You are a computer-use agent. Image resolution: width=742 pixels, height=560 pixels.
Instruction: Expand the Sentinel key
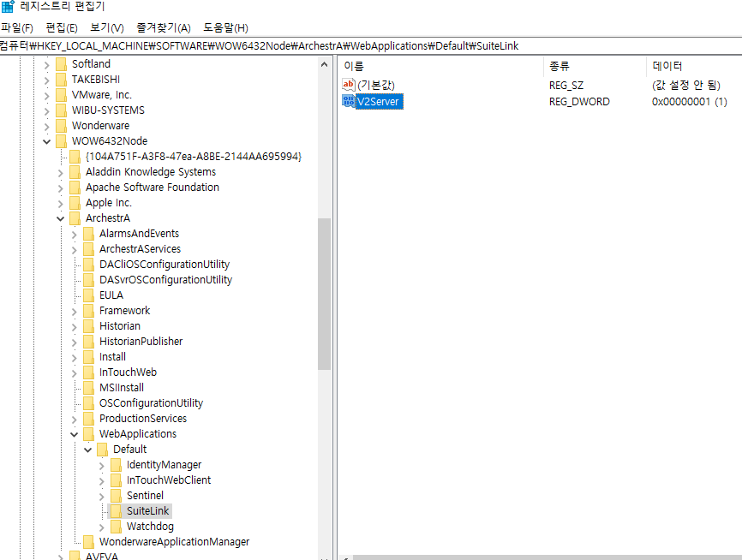101,497
